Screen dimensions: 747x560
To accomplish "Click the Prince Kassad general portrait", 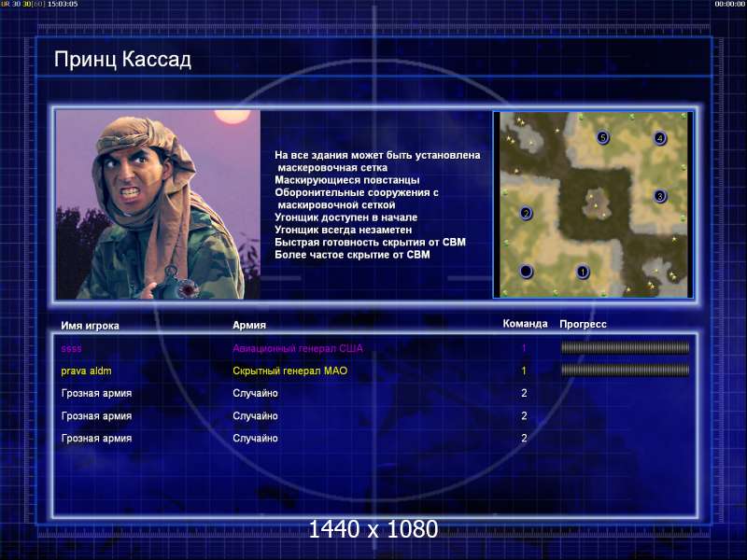I will [158, 204].
